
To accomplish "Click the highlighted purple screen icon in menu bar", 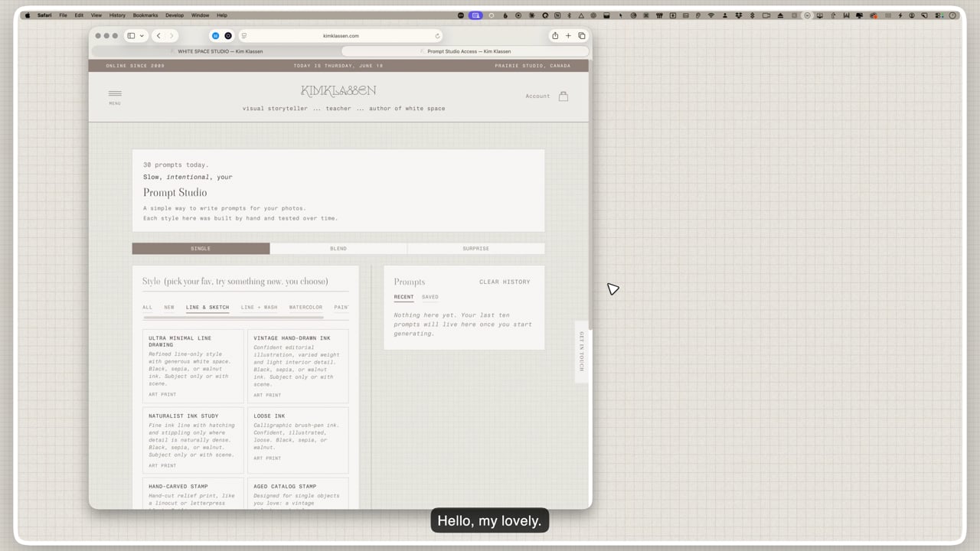I will tap(476, 15).
